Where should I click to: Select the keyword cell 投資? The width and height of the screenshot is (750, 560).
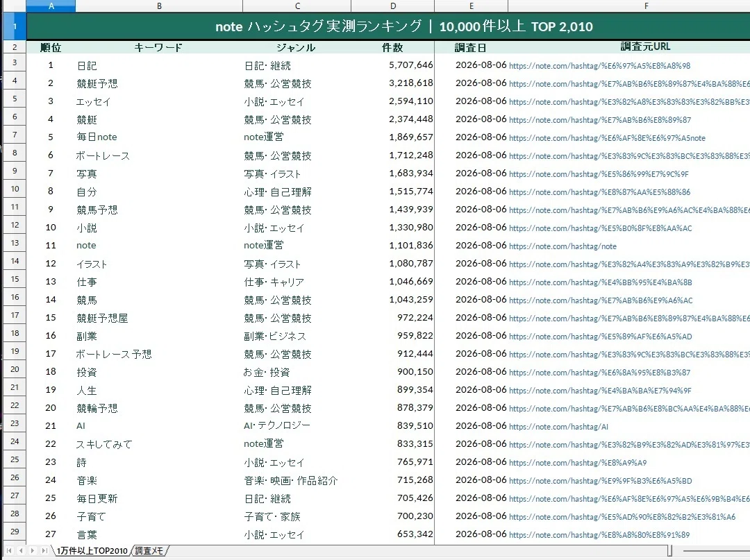point(87,372)
